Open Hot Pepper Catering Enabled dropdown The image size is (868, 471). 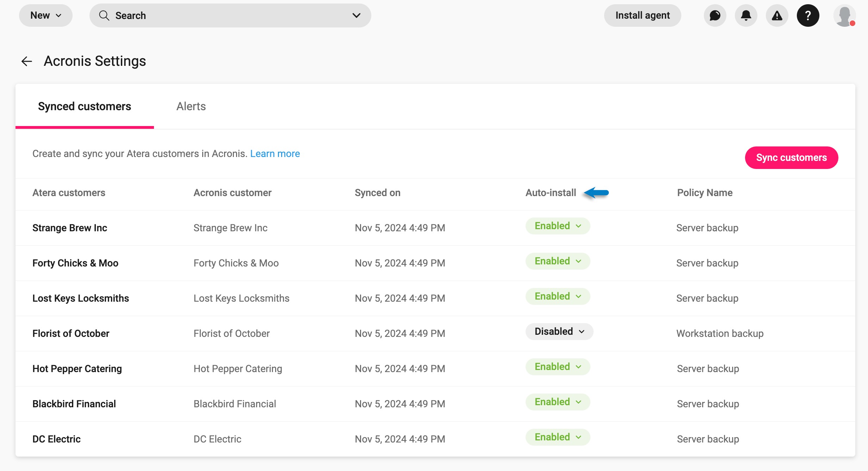pos(558,367)
